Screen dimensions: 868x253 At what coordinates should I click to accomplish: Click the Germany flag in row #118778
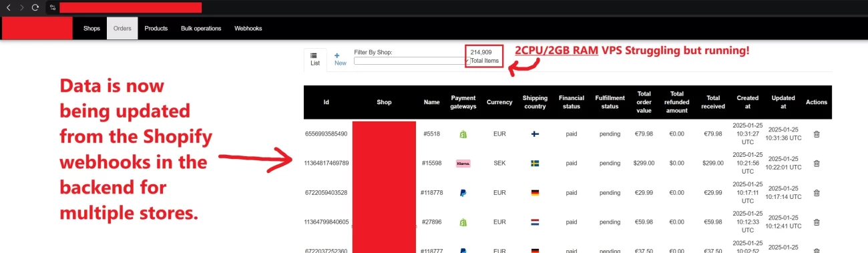pyautogui.click(x=535, y=193)
